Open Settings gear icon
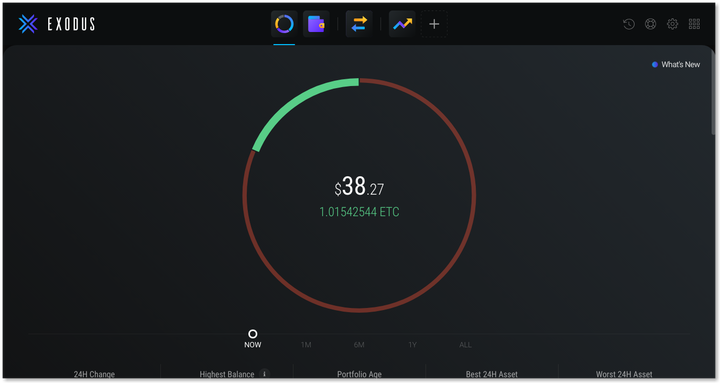 tap(672, 24)
